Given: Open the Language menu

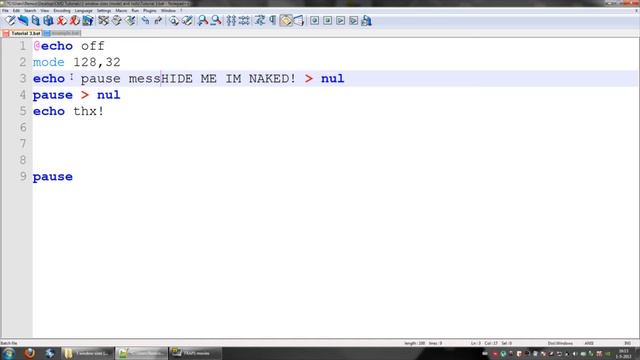Looking at the screenshot, I should [x=84, y=11].
